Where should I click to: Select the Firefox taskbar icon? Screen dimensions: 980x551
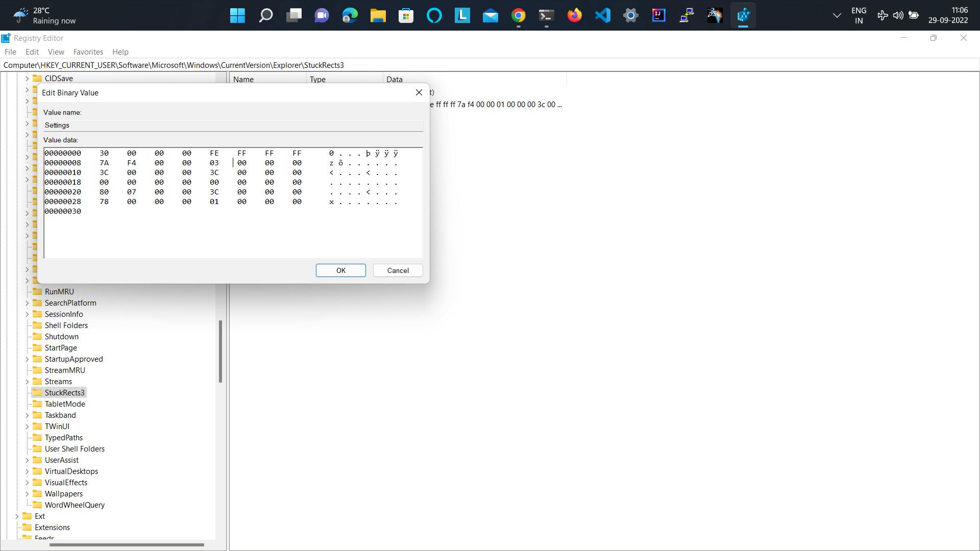(x=575, y=15)
